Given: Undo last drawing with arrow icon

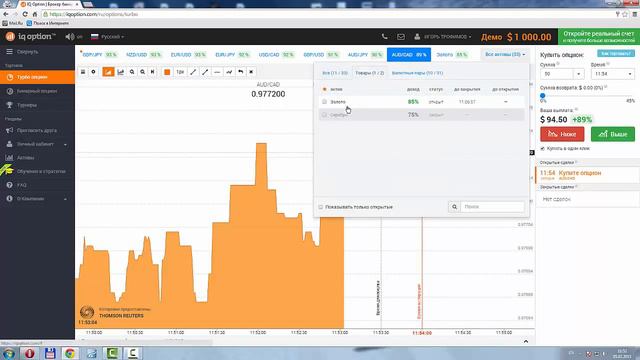Looking at the screenshot, I should coord(241,72).
